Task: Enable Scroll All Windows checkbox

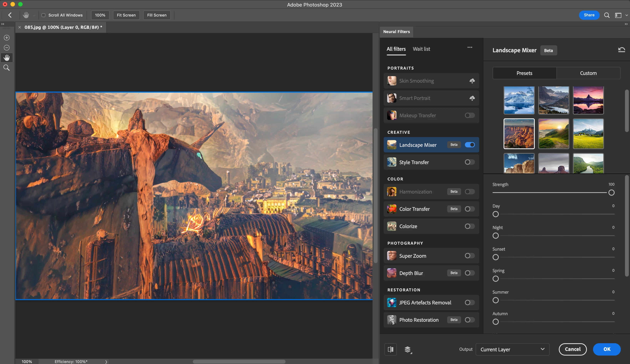Action: click(x=43, y=15)
